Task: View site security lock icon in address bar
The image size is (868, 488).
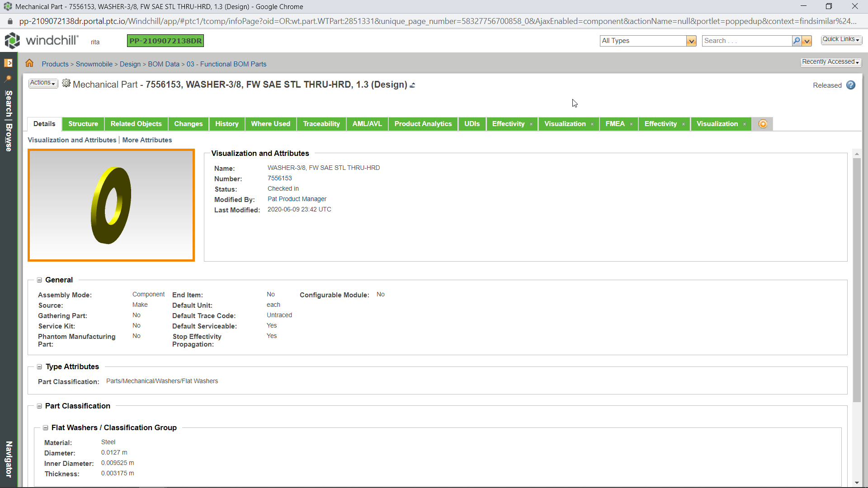Action: [x=10, y=21]
